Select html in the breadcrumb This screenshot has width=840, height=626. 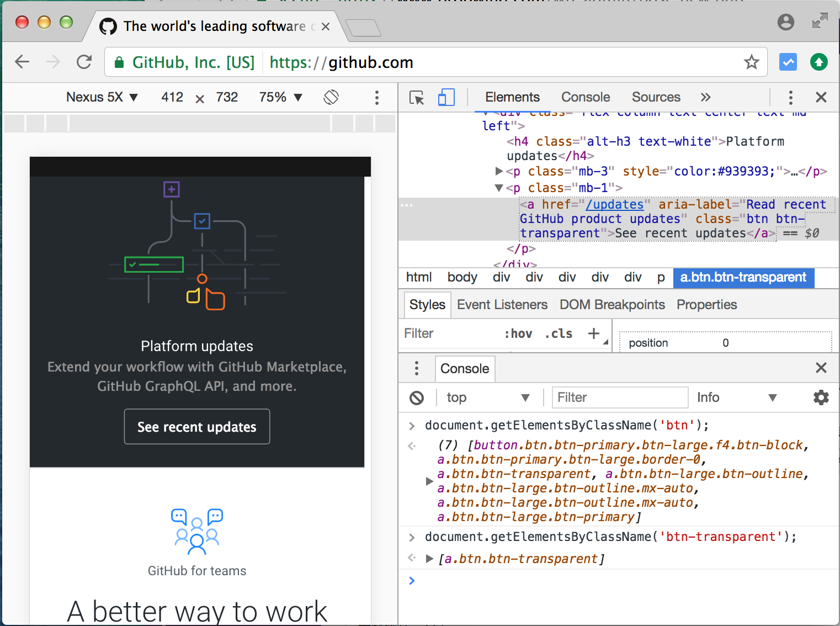click(x=419, y=277)
